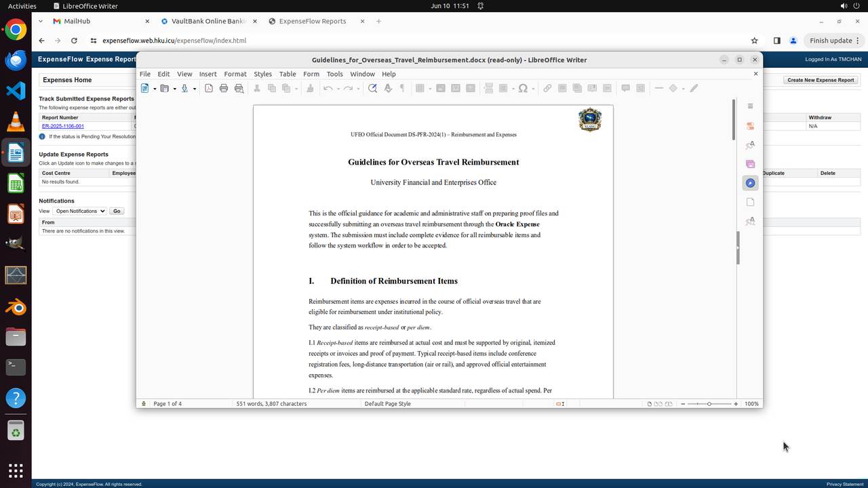
Task: Click the Toggle Print Preview icon
Action: [239, 88]
